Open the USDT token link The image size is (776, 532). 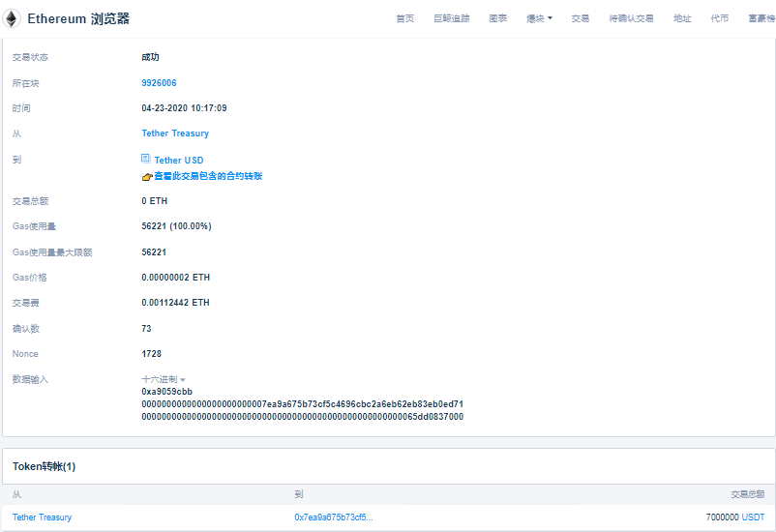[753, 517]
